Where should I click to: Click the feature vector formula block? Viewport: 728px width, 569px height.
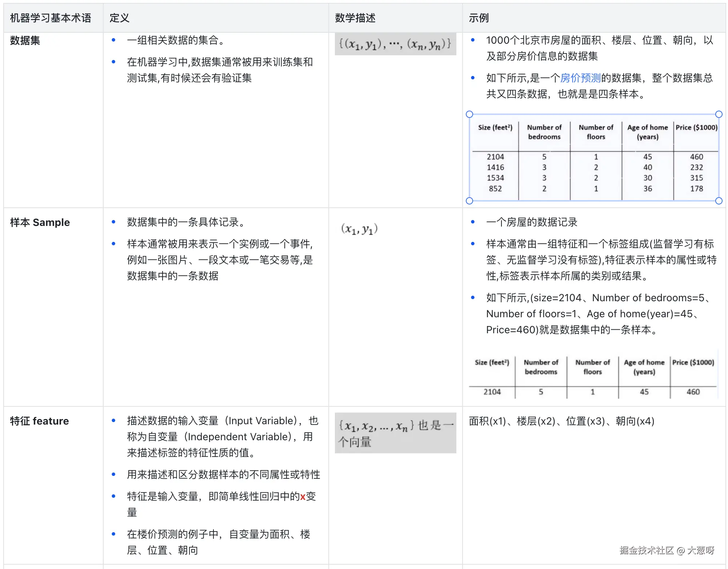pos(395,433)
